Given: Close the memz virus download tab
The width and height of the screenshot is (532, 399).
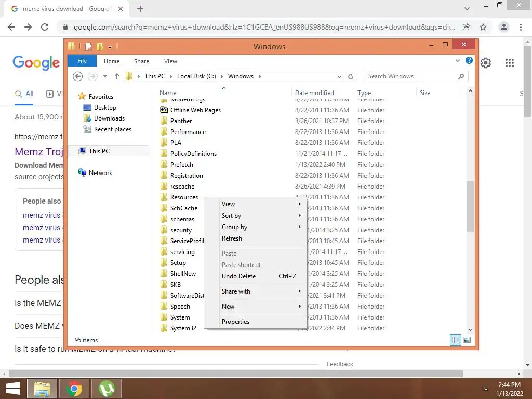Looking at the screenshot, I should tap(121, 9).
